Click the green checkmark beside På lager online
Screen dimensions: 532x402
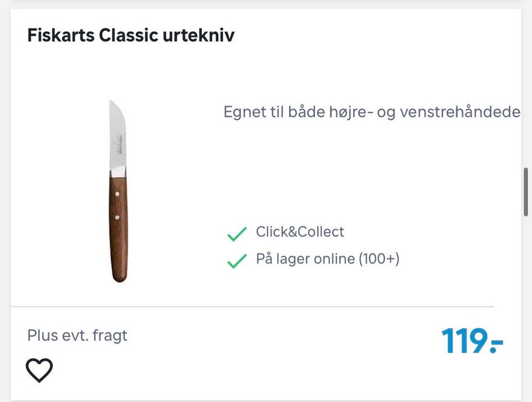coord(237,261)
